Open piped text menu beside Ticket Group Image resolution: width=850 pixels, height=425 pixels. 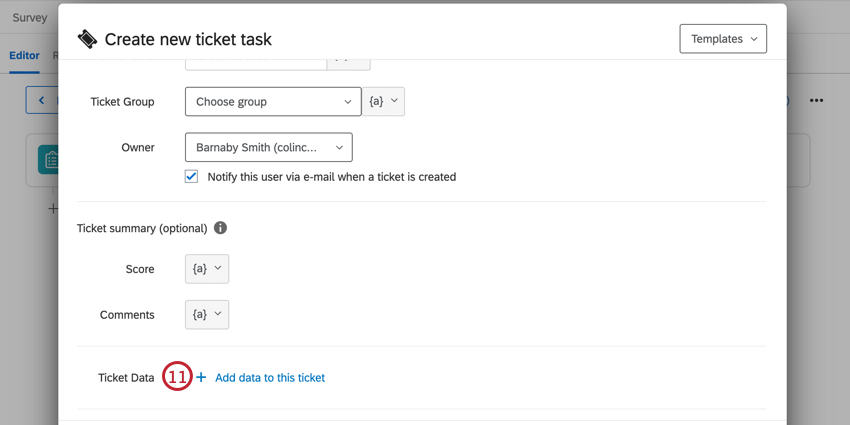[383, 102]
